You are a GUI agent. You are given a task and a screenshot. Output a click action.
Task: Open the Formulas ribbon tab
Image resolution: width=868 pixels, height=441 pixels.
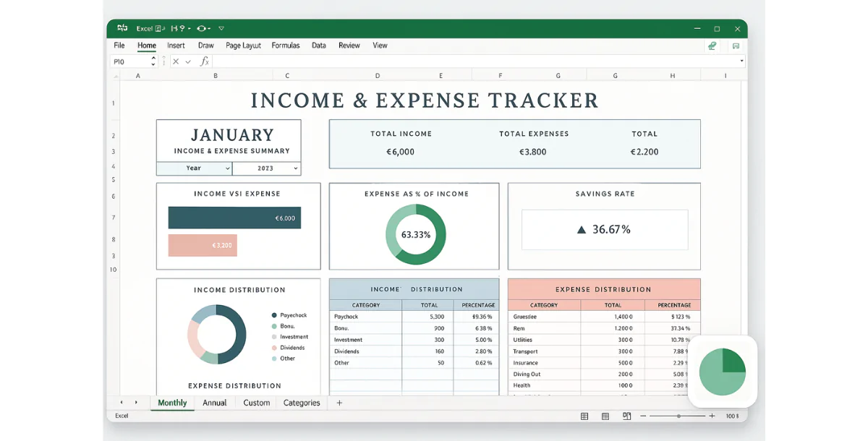(286, 46)
